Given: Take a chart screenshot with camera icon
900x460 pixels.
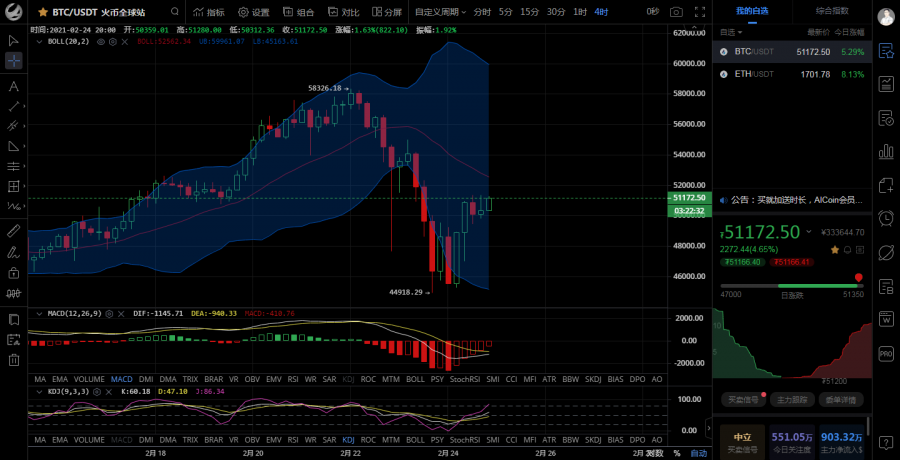Looking at the screenshot, I should tap(677, 11).
